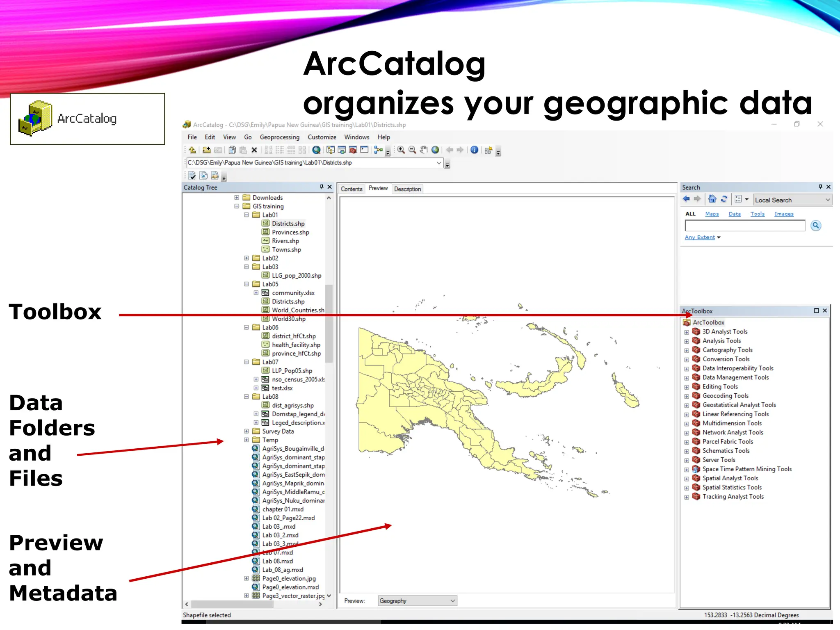Select Conversion Tools in ArcToolbox
Screen dimensions: 840x630
click(726, 359)
